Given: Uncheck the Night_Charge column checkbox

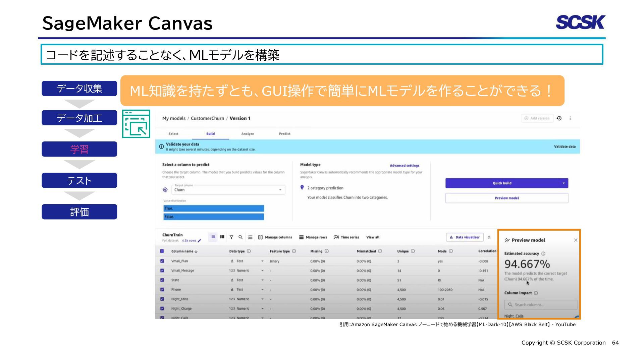Looking at the screenshot, I should click(162, 308).
